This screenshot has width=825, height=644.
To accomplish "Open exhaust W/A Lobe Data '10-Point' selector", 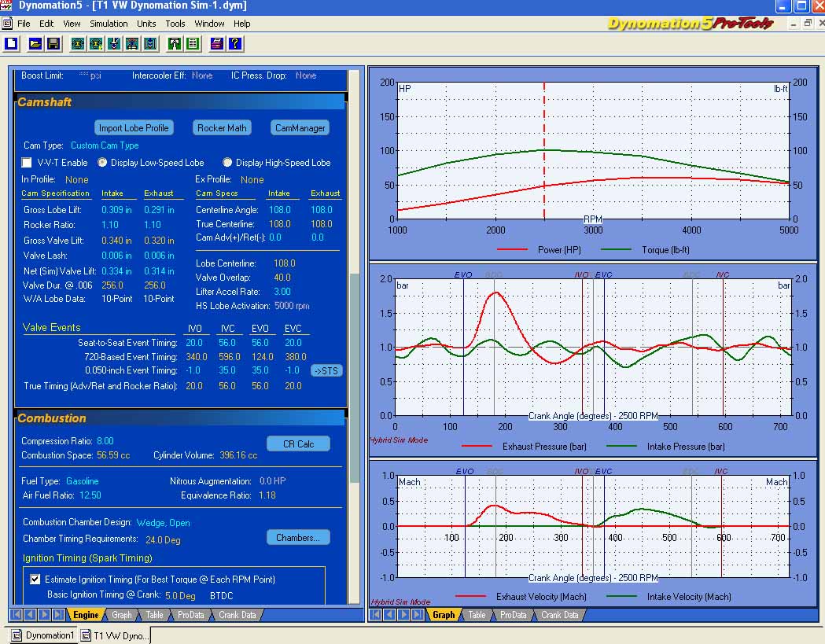I will pos(158,298).
